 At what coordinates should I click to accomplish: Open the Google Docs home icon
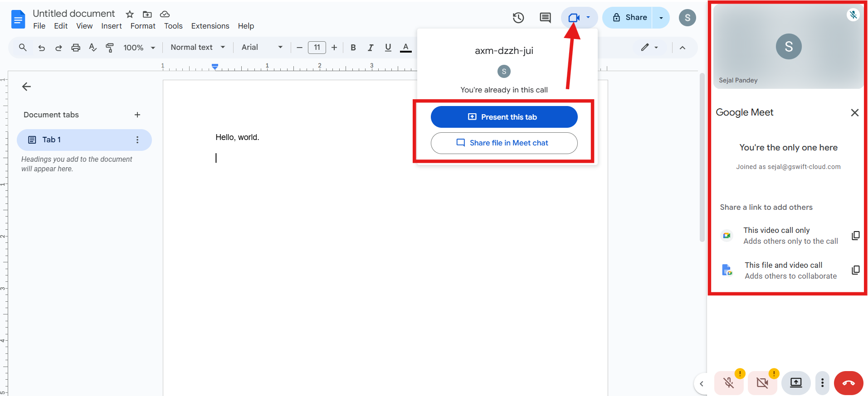coord(18,19)
